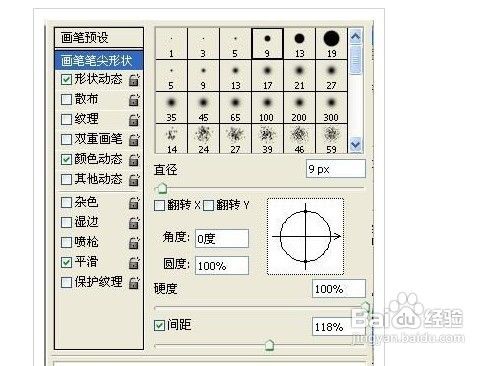Click the brush angle circle preview
This screenshot has height=366, width=495.
click(x=305, y=236)
